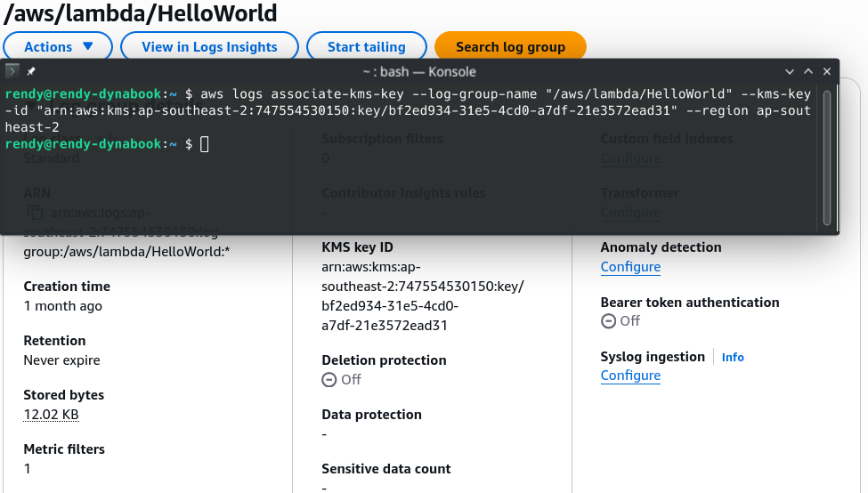Viewport: 868px width, 493px height.
Task: Click Konsole keep-below chevron down icon
Action: tap(790, 71)
